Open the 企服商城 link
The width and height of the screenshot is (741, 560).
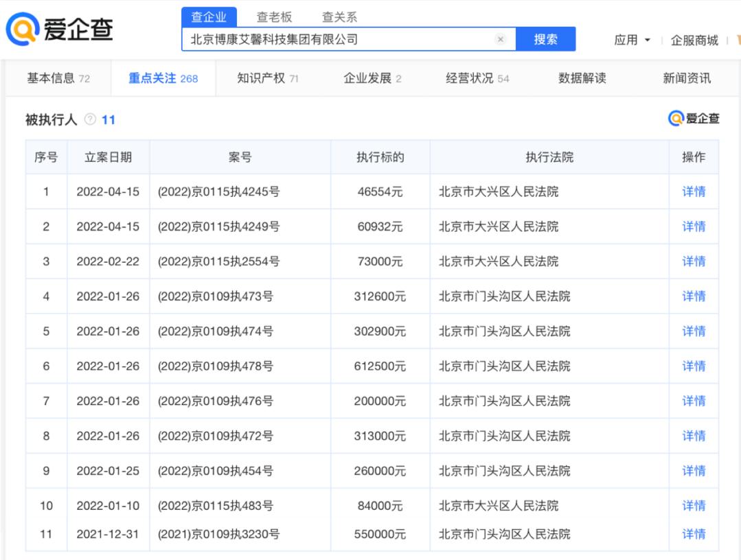[x=695, y=40]
